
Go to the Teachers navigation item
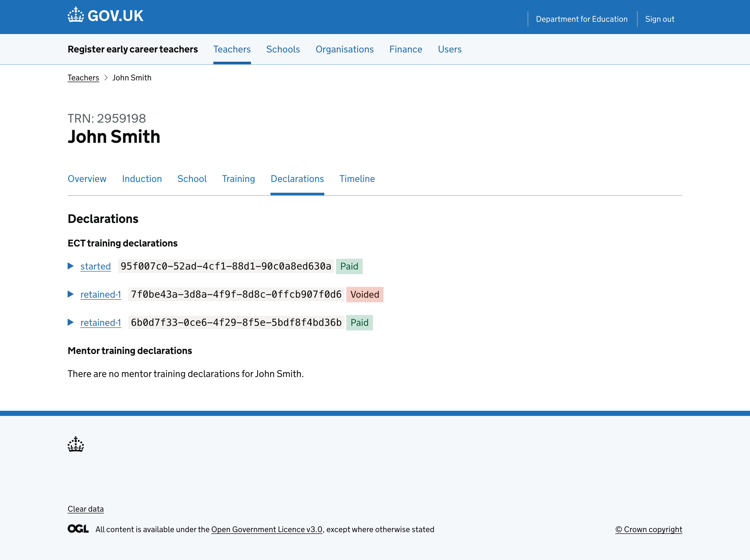click(x=232, y=49)
